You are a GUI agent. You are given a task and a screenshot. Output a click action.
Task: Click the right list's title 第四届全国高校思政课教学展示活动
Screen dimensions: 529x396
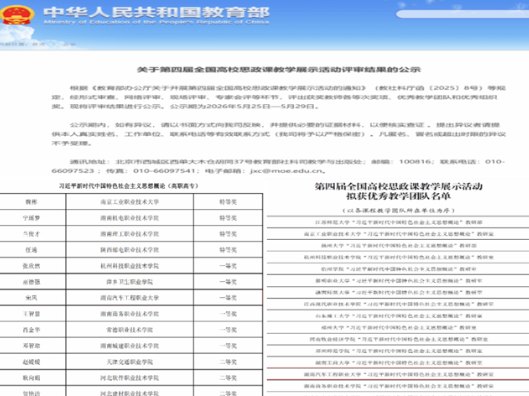[398, 186]
